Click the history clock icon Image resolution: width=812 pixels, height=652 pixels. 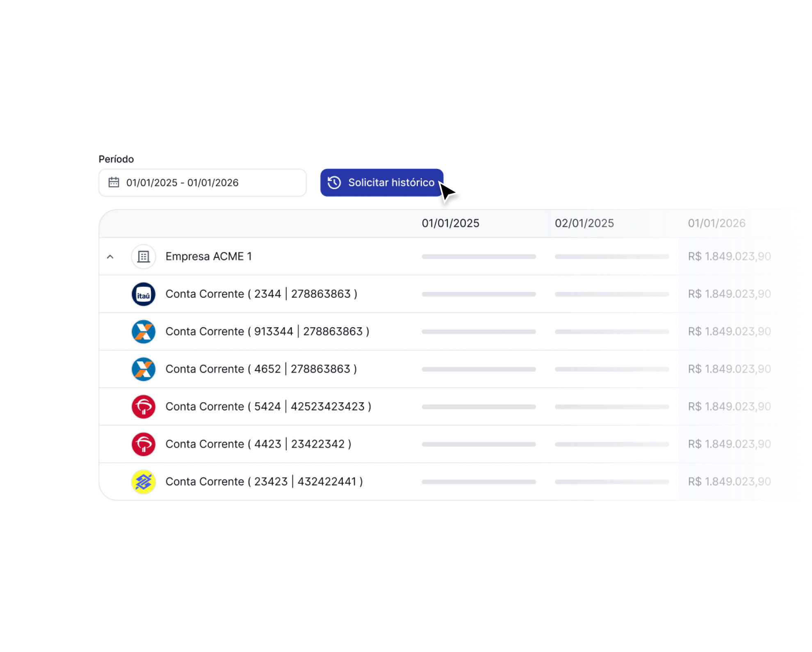click(x=334, y=182)
